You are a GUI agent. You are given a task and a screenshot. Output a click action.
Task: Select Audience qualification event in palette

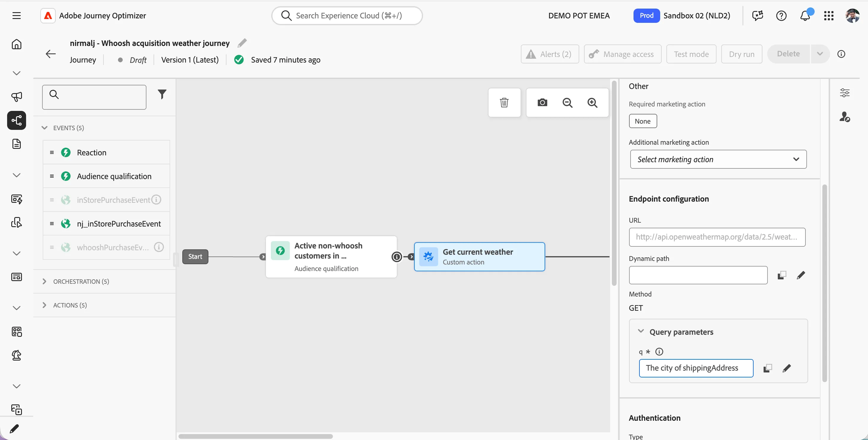click(x=106, y=176)
